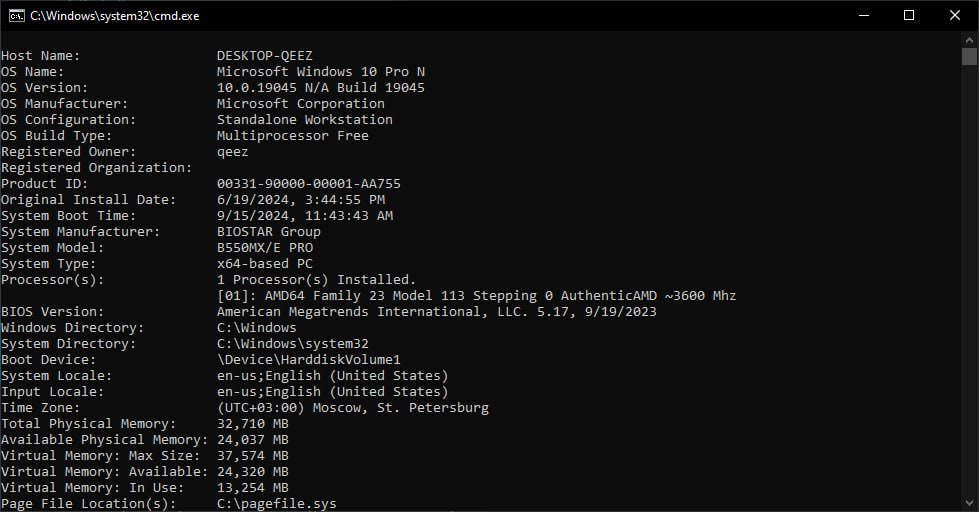Click the System Model value B550MX/E PRO

point(265,247)
